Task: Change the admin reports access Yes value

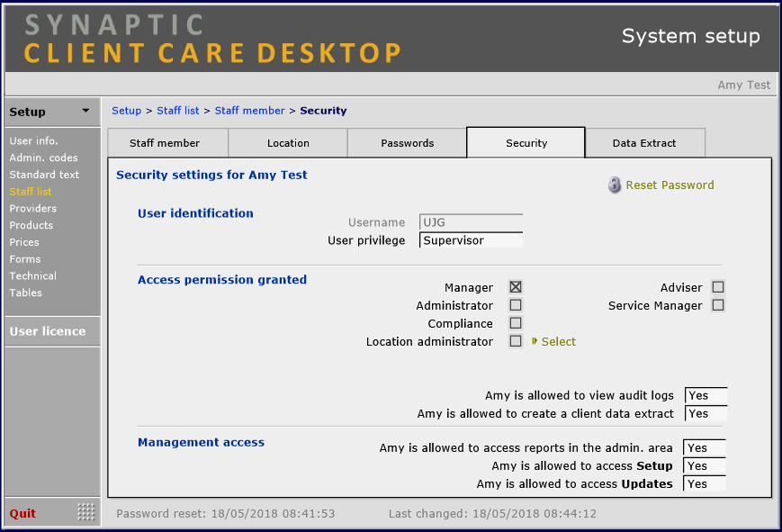Action: click(x=705, y=447)
